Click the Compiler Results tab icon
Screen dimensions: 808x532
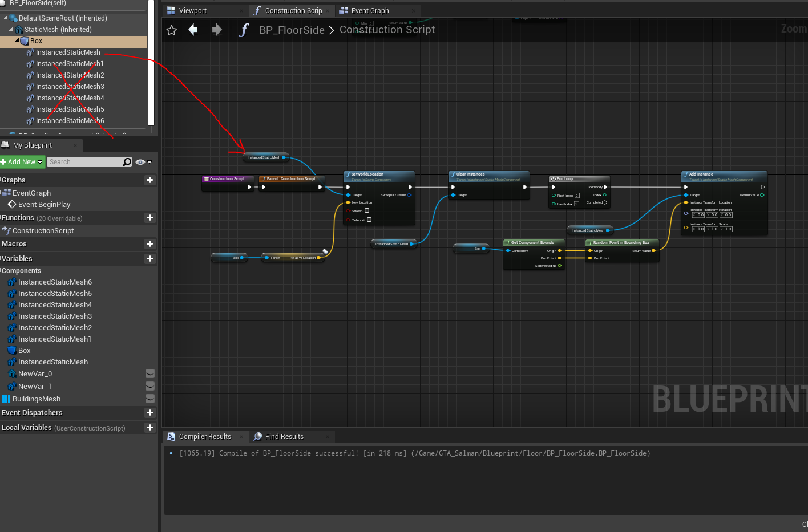click(x=171, y=437)
